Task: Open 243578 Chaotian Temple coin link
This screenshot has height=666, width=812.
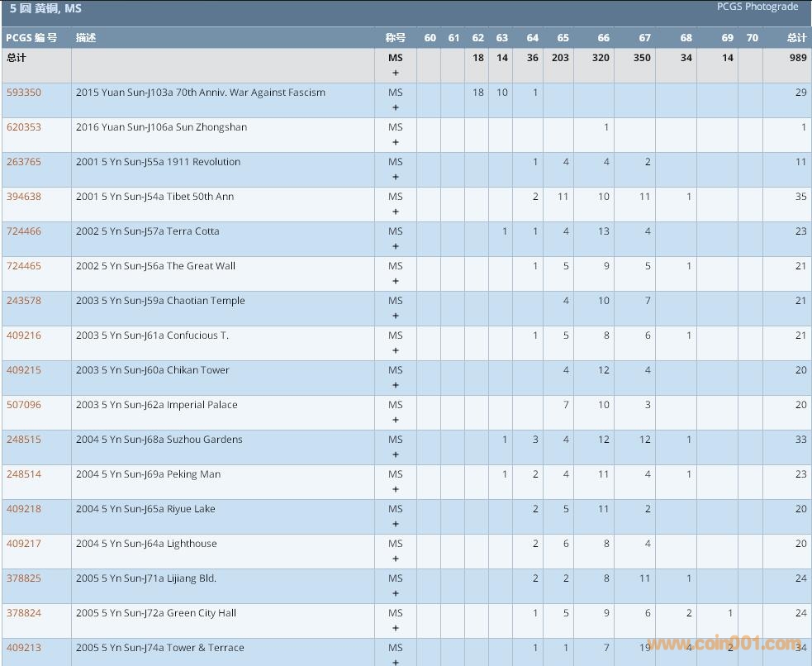Action: click(x=23, y=301)
